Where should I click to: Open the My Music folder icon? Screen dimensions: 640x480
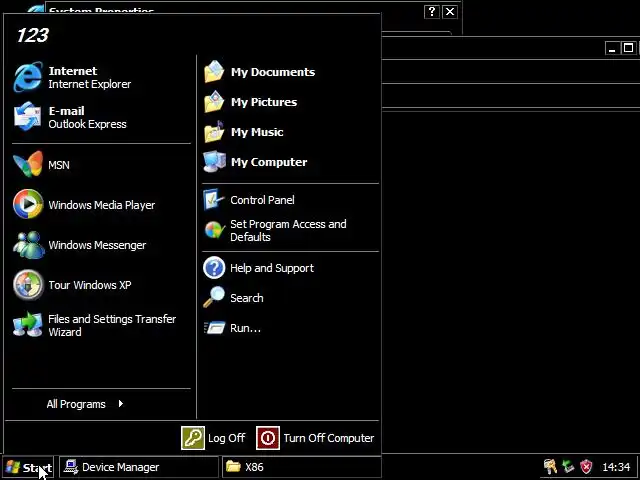[214, 132]
